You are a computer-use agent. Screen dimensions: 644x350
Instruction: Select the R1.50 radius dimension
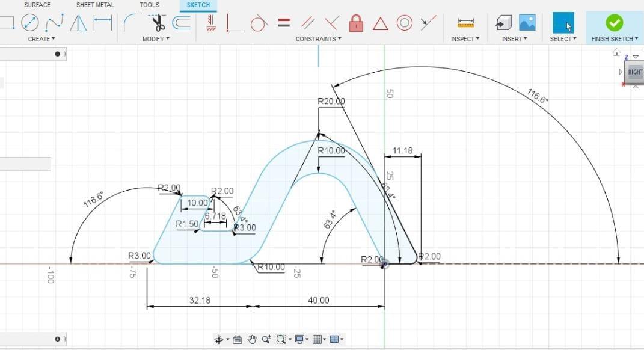187,224
